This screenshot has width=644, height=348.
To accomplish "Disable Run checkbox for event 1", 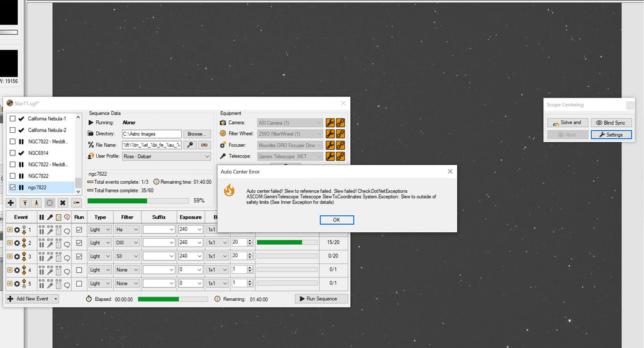I will [x=79, y=230].
